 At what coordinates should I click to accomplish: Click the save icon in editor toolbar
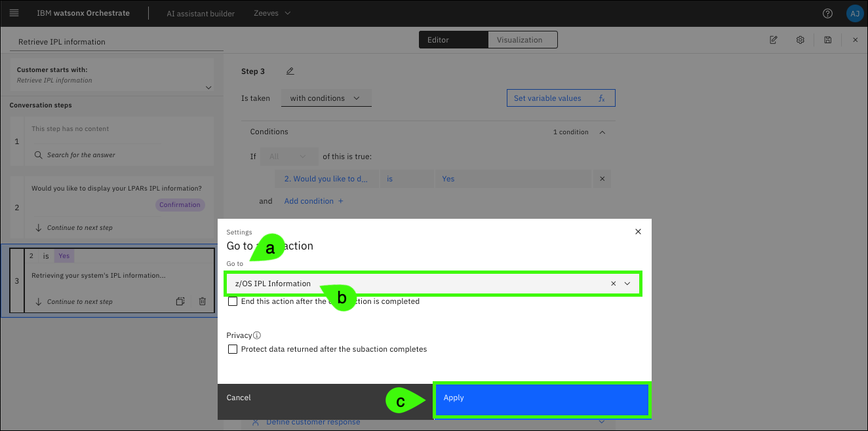(828, 40)
